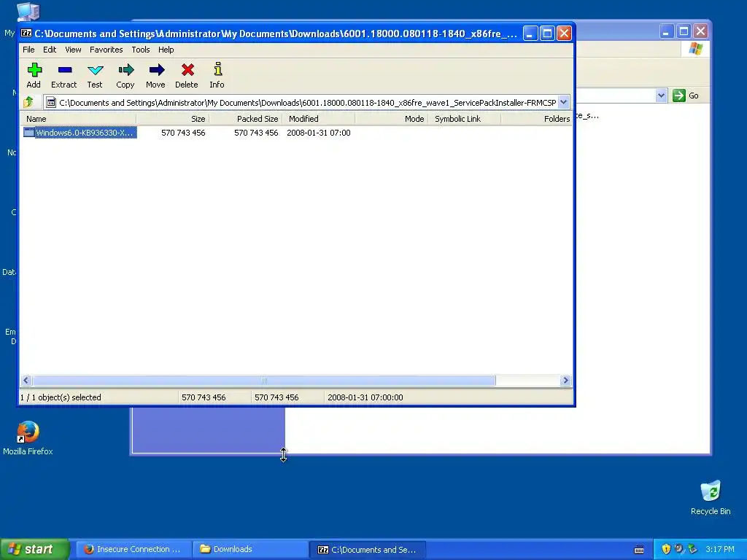Maximize the 7-Zip window
This screenshot has width=747, height=560.
coord(547,34)
